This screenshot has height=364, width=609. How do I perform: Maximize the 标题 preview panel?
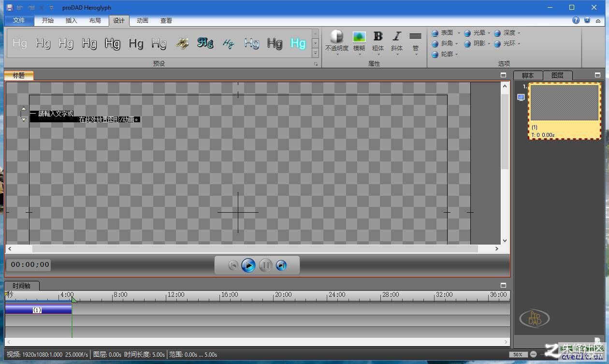503,75
